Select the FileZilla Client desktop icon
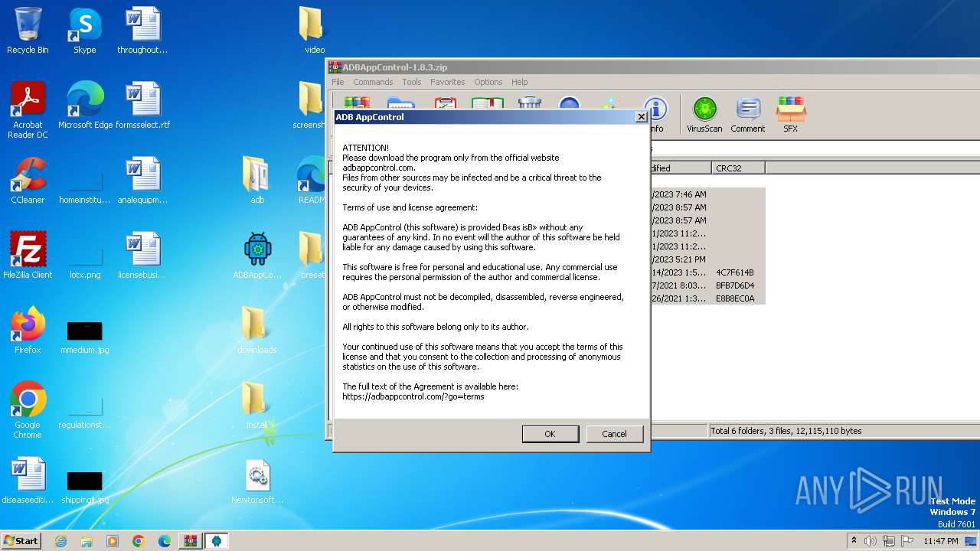The width and height of the screenshot is (980, 551). pos(28,256)
